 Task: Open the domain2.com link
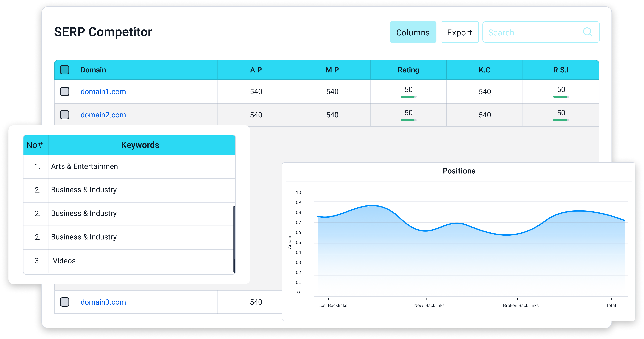103,115
